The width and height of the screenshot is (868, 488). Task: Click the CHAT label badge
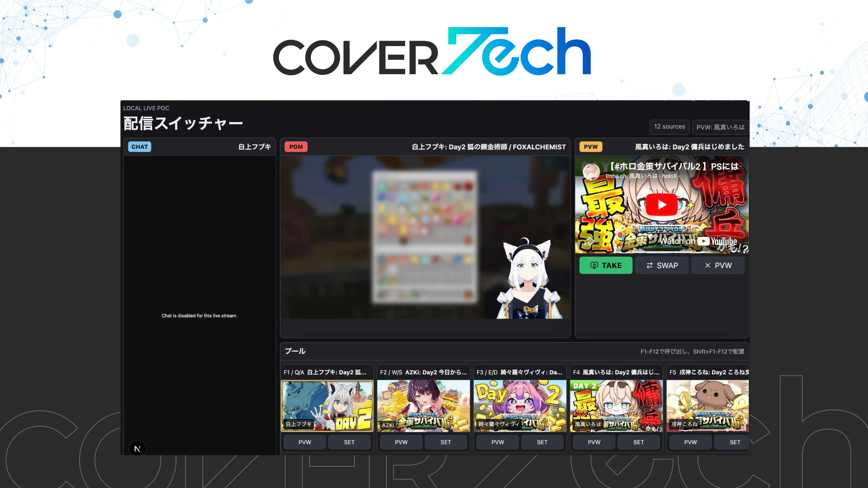[x=139, y=147]
